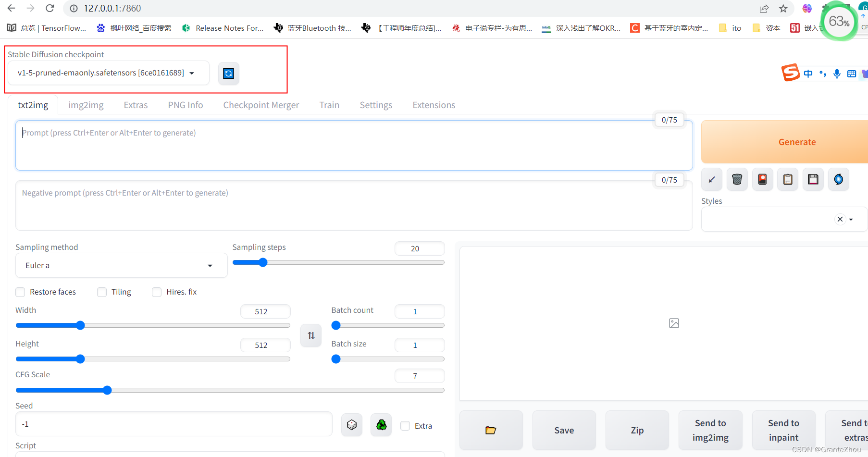Enable Tiling mode
Screen dimensions: 868x457
pyautogui.click(x=101, y=292)
